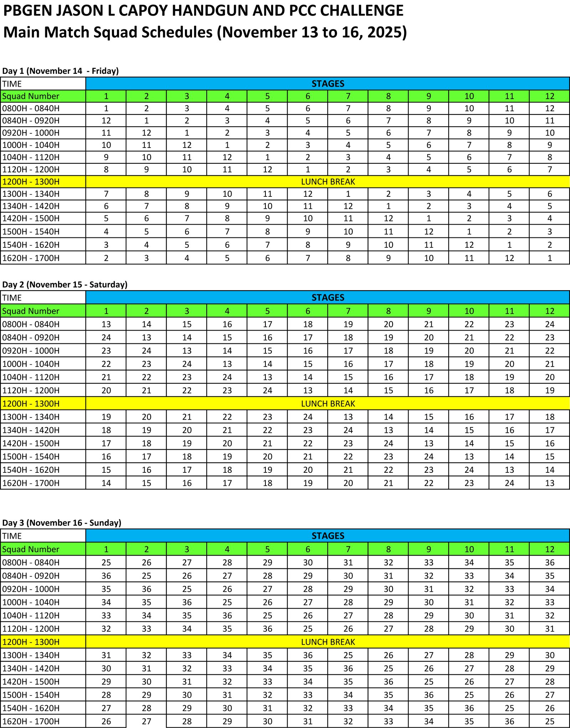This screenshot has height=728, width=570.
Task: Click the LUNCH BREAK text in Day 2 table
Action: 328,404
